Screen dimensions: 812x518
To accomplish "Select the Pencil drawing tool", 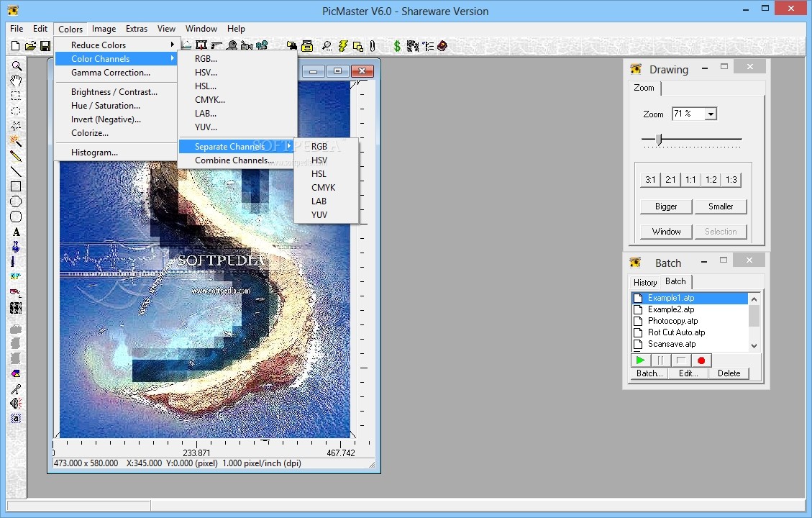I will pyautogui.click(x=16, y=156).
